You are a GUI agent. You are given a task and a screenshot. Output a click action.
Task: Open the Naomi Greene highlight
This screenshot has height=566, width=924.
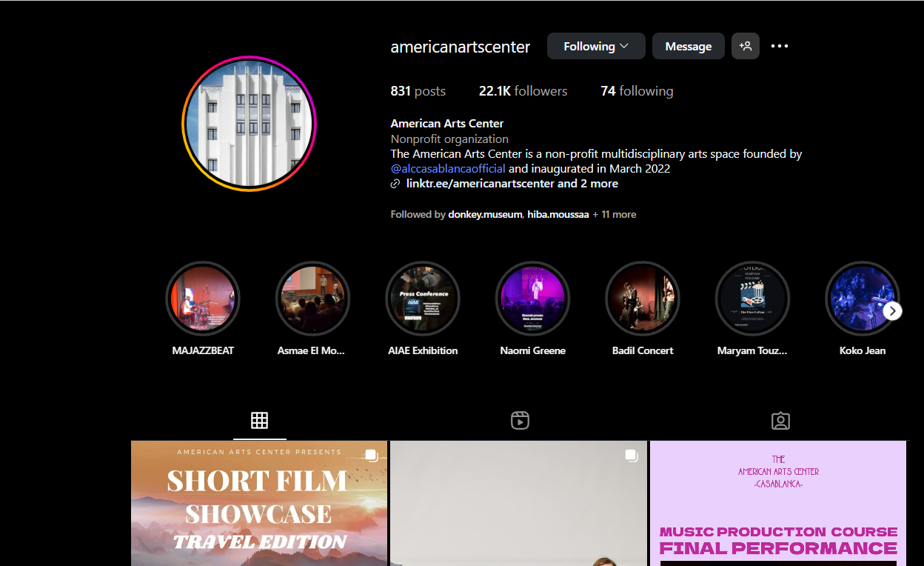[x=532, y=299]
